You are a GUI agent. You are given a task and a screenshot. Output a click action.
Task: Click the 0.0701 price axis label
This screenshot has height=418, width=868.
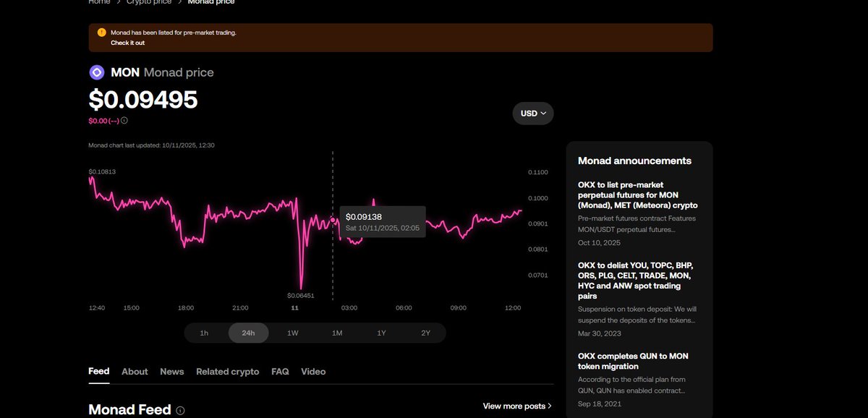[538, 276]
